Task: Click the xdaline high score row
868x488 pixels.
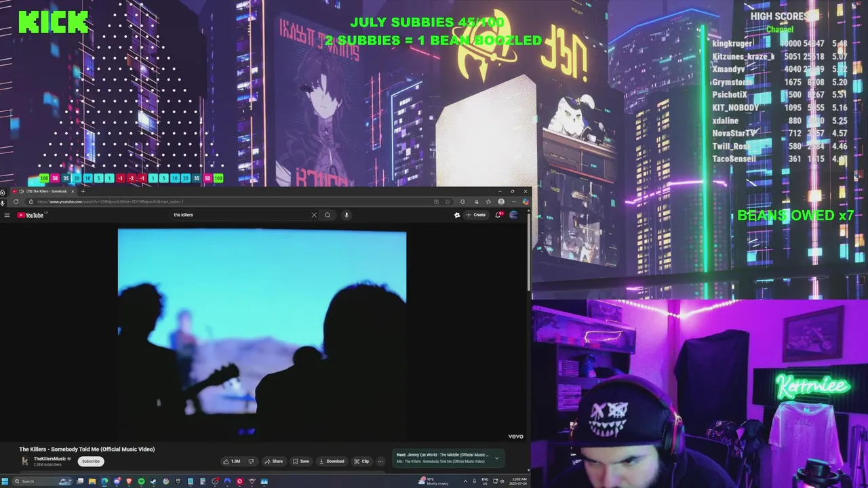Action: click(780, 121)
